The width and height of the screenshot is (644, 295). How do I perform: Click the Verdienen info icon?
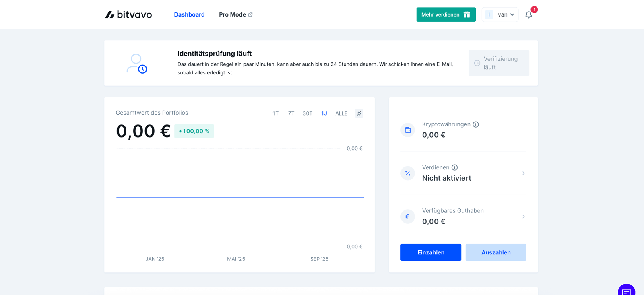(454, 167)
